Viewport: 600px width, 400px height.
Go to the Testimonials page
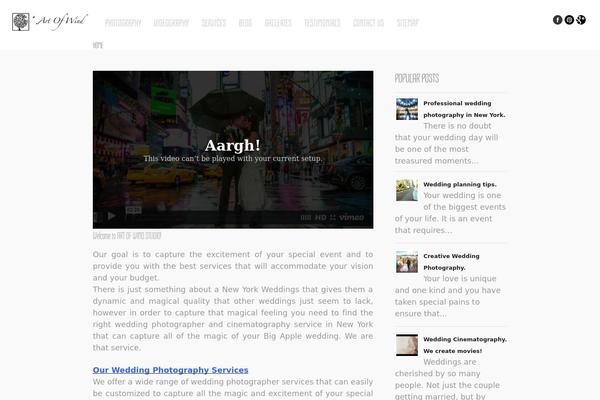click(x=322, y=23)
